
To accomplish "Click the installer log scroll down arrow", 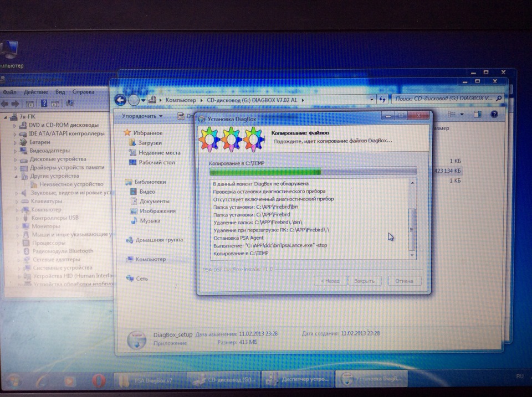I will pyautogui.click(x=412, y=255).
